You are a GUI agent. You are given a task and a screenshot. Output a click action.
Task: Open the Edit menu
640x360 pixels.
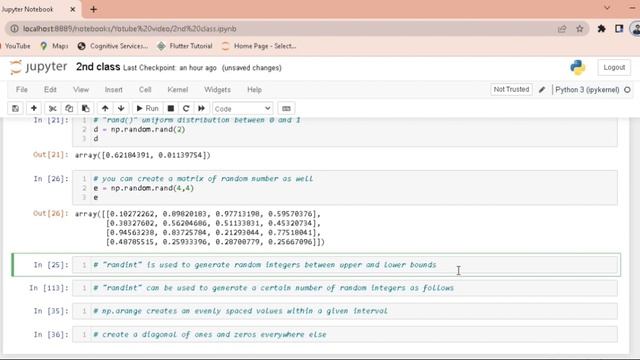(50, 90)
